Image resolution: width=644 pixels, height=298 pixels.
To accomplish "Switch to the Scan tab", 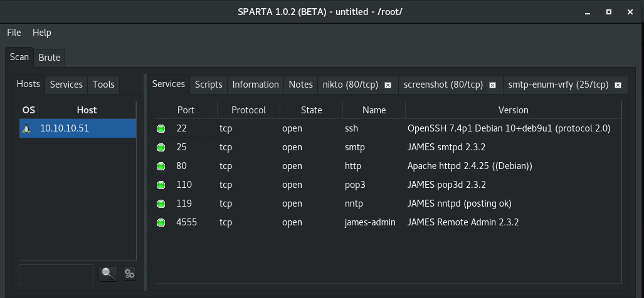I will (19, 57).
